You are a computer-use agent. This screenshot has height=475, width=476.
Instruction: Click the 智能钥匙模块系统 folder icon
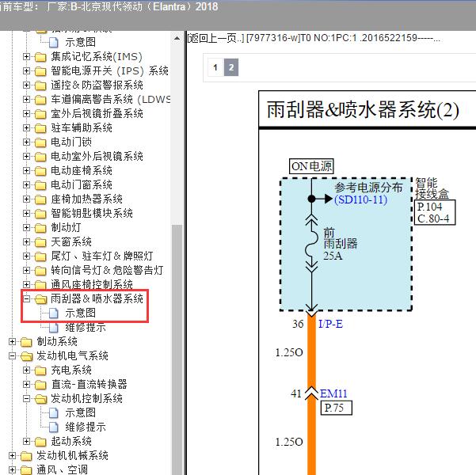[40, 214]
